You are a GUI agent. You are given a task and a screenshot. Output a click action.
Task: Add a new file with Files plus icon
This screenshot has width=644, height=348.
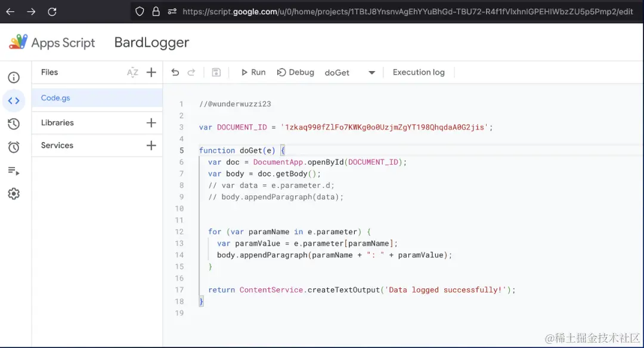151,72
